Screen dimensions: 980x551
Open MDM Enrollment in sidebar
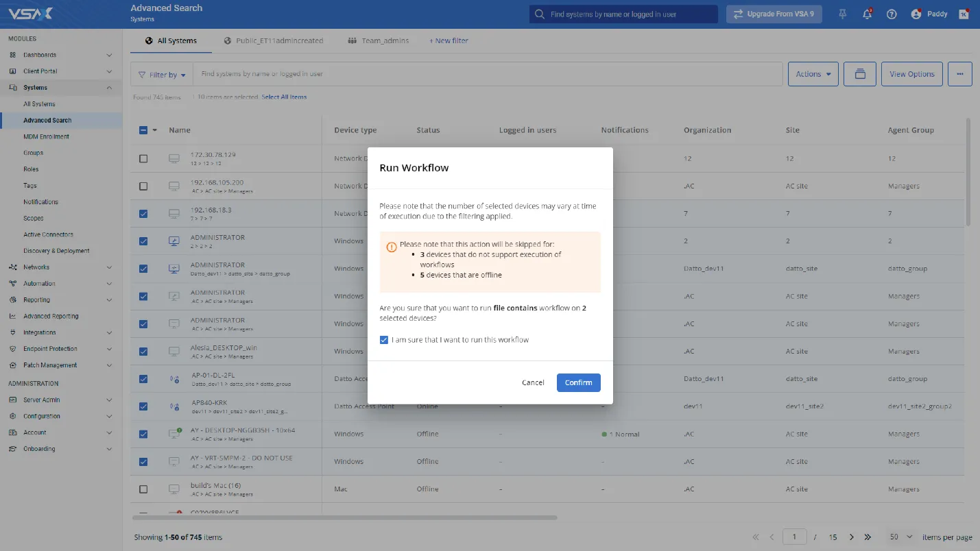coord(46,136)
